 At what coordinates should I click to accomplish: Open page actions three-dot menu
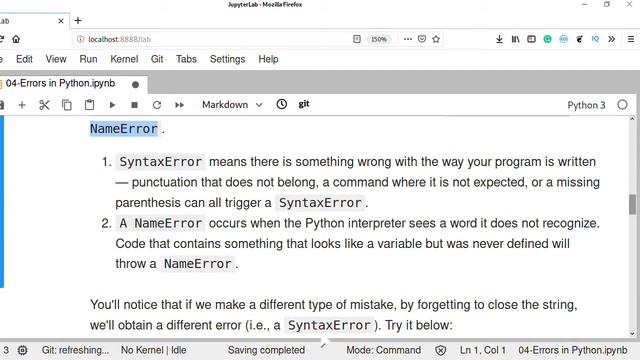[x=407, y=39]
